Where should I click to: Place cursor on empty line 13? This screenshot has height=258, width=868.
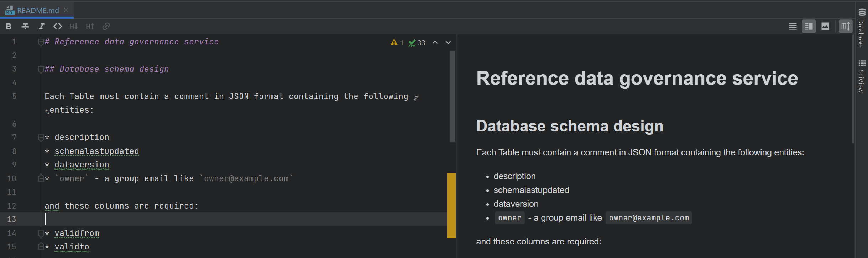pos(246,219)
